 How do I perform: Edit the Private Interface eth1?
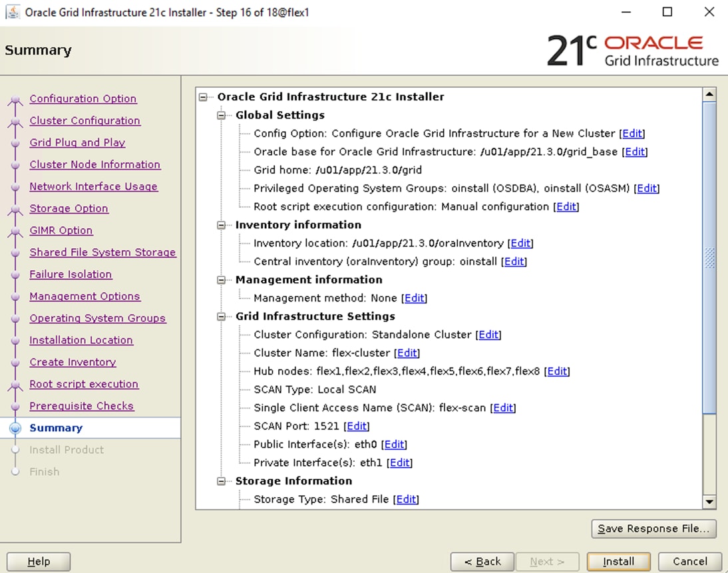(400, 463)
